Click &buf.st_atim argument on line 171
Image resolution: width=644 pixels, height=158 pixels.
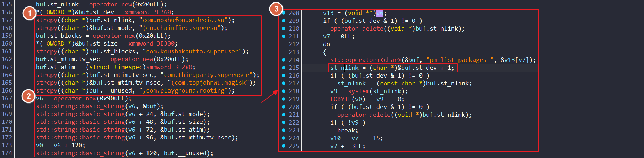click(x=182, y=130)
